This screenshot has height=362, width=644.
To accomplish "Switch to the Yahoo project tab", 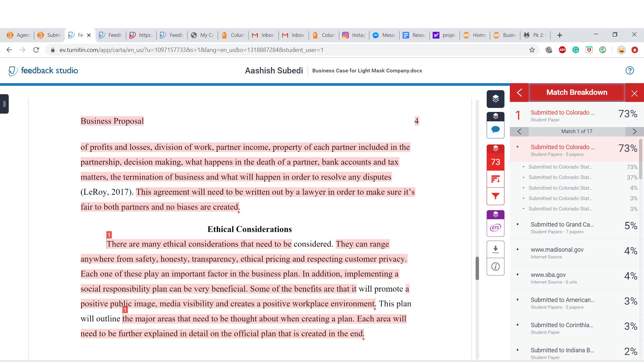I will click(445, 35).
